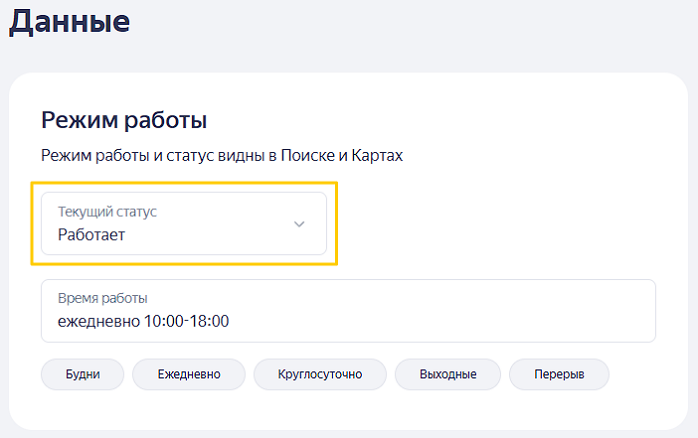698x438 pixels.
Task: Click the text ежедневно 10:00-18:00
Action: [x=144, y=321]
